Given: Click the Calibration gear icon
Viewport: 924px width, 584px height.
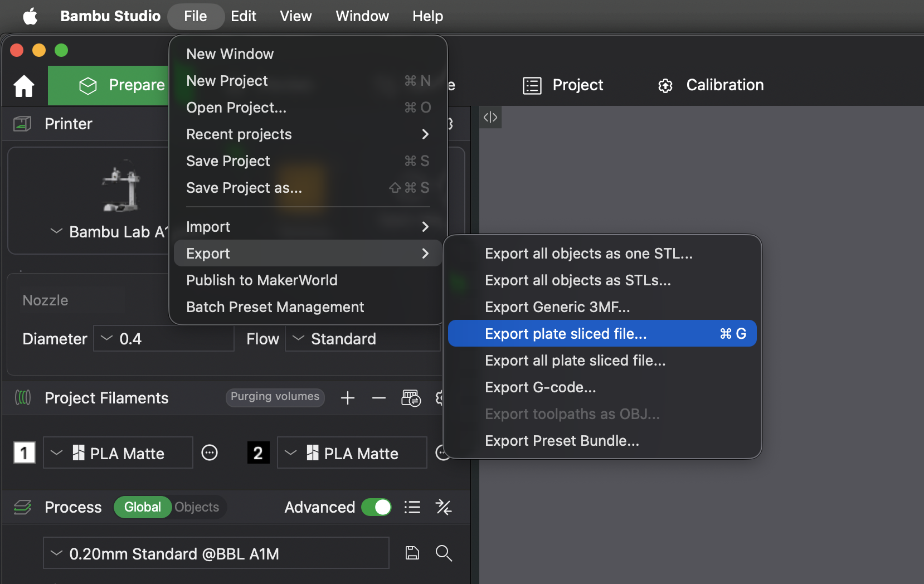Looking at the screenshot, I should tap(665, 85).
